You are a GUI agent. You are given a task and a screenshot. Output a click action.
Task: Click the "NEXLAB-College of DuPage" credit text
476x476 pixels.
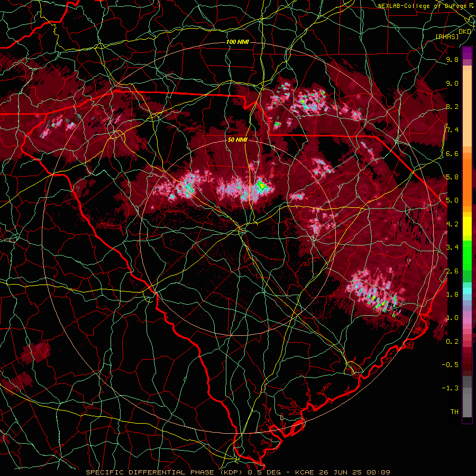[422, 6]
